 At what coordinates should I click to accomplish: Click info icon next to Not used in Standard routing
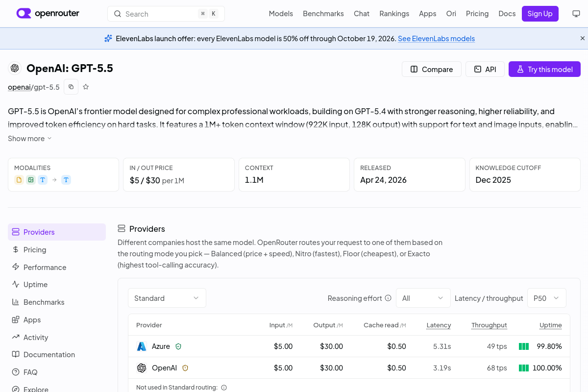[x=224, y=388]
